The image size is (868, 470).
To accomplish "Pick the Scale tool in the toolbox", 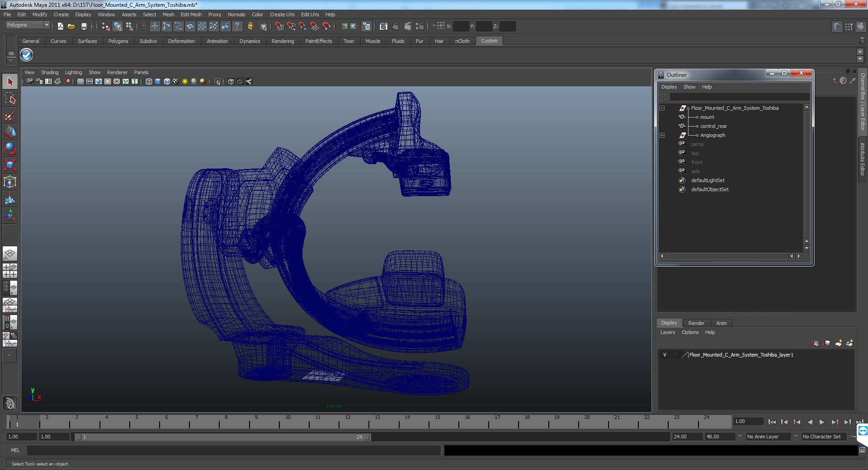I will pyautogui.click(x=10, y=165).
